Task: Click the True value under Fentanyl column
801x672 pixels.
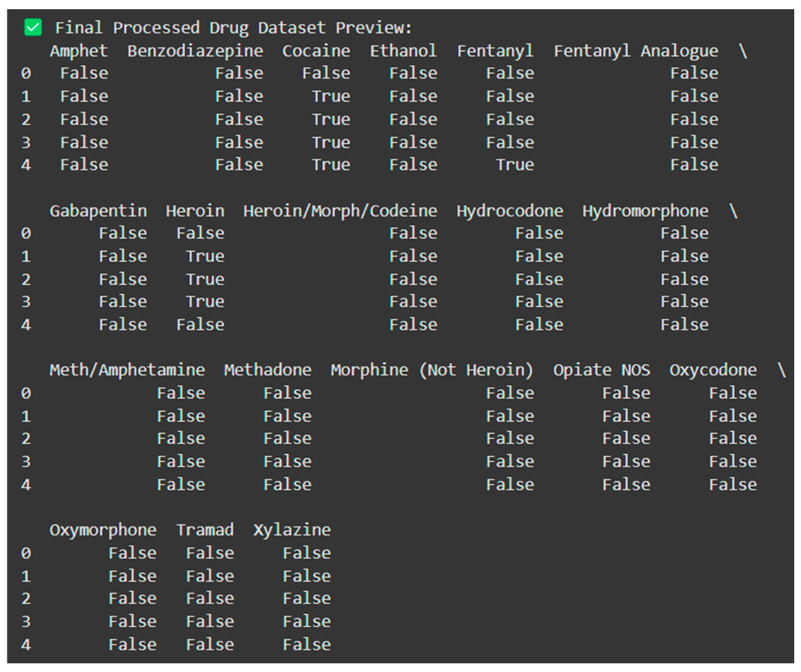Action: point(515,165)
